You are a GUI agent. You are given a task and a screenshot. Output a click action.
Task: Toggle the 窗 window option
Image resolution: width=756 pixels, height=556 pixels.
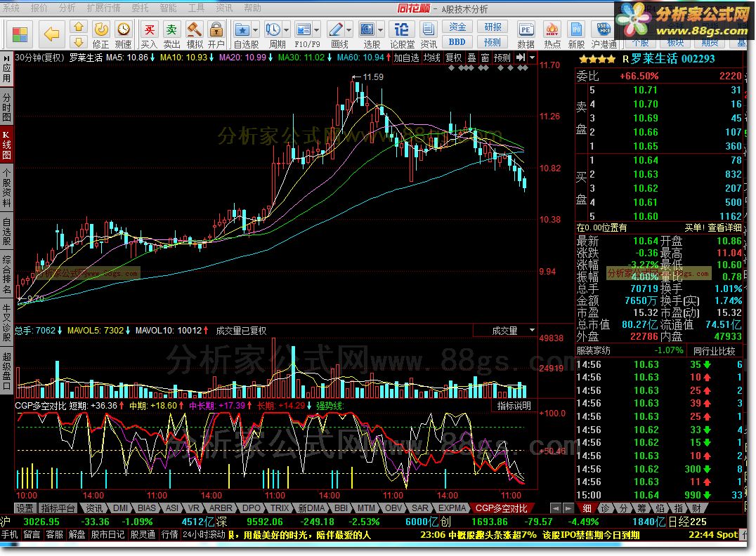(x=485, y=58)
